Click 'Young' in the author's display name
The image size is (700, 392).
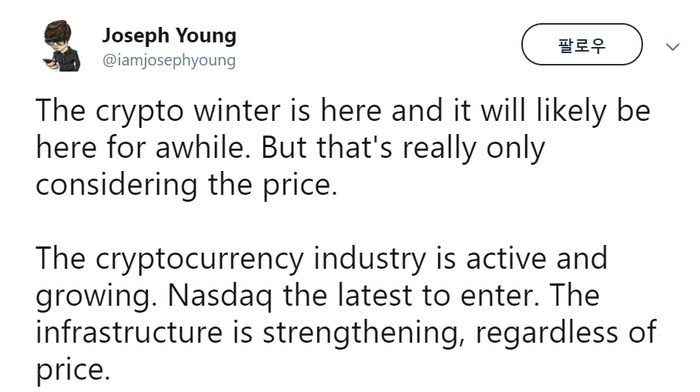pyautogui.click(x=206, y=37)
